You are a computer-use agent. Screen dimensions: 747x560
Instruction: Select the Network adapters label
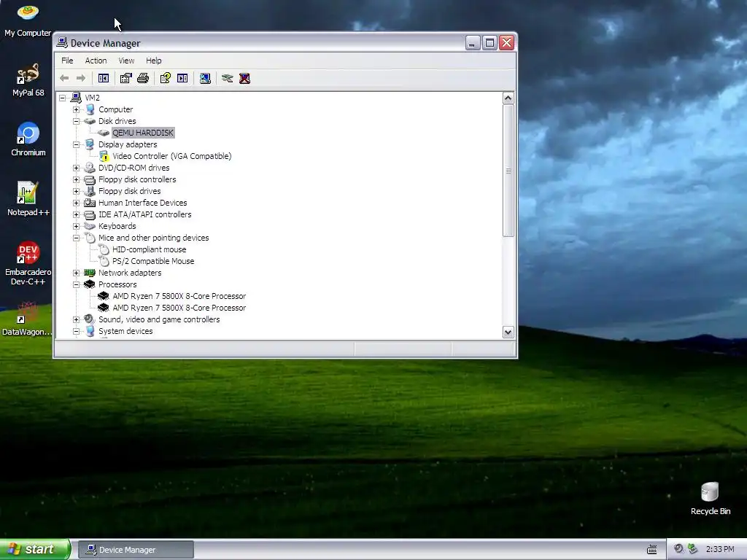click(130, 273)
